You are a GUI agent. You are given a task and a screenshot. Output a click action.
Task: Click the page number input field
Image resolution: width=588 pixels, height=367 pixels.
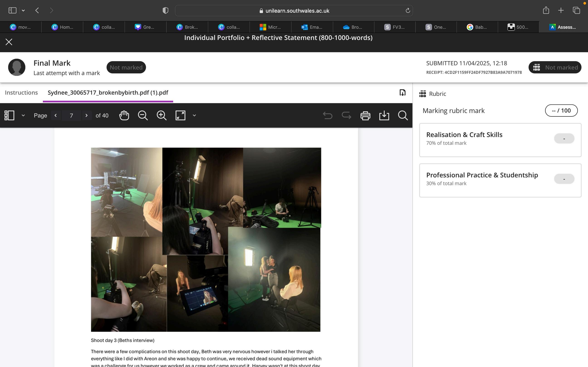point(71,116)
